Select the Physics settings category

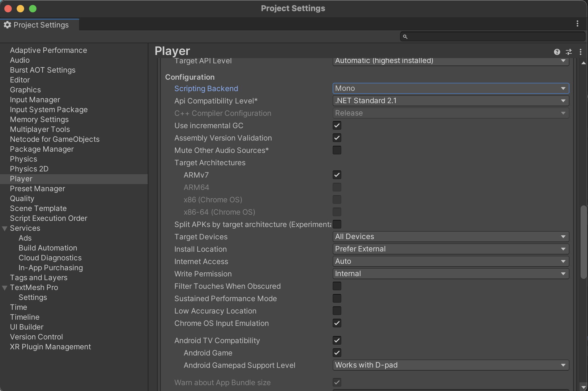coord(23,159)
